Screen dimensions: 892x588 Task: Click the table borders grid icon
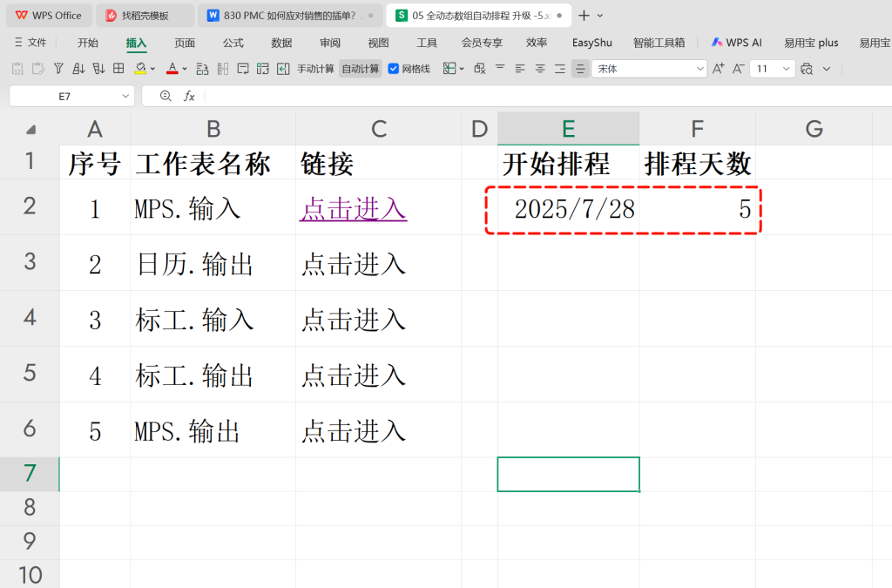pyautogui.click(x=118, y=69)
